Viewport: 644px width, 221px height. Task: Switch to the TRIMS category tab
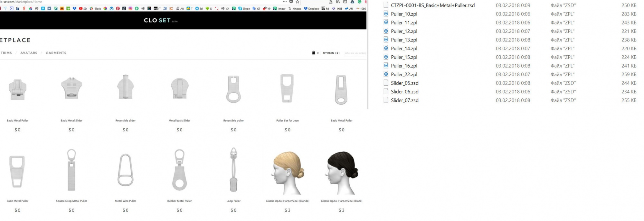[x=6, y=53]
